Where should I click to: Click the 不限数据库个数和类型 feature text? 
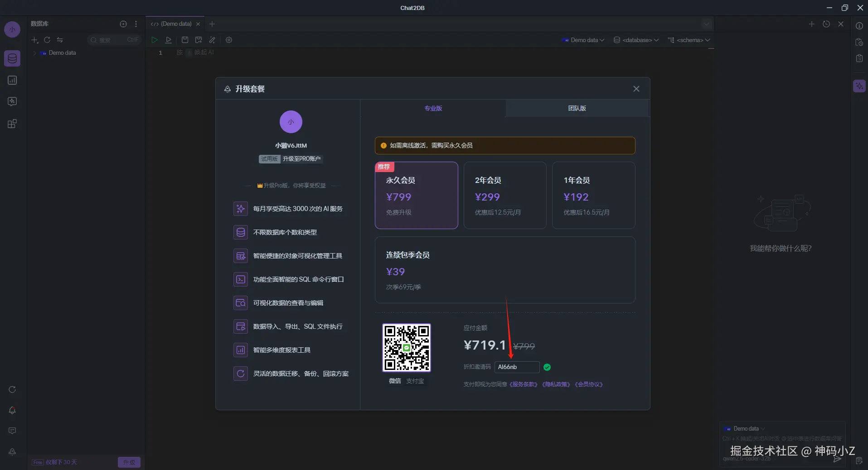[x=285, y=232]
